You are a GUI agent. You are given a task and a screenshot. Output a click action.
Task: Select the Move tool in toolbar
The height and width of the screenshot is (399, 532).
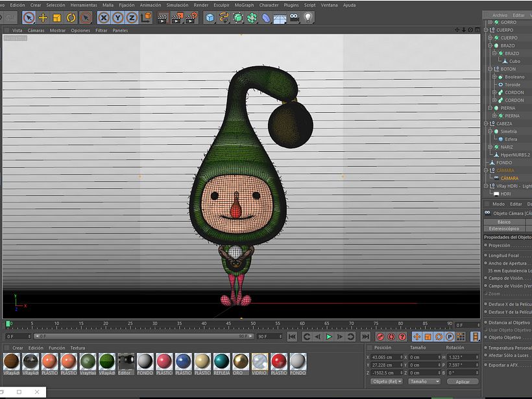click(43, 18)
